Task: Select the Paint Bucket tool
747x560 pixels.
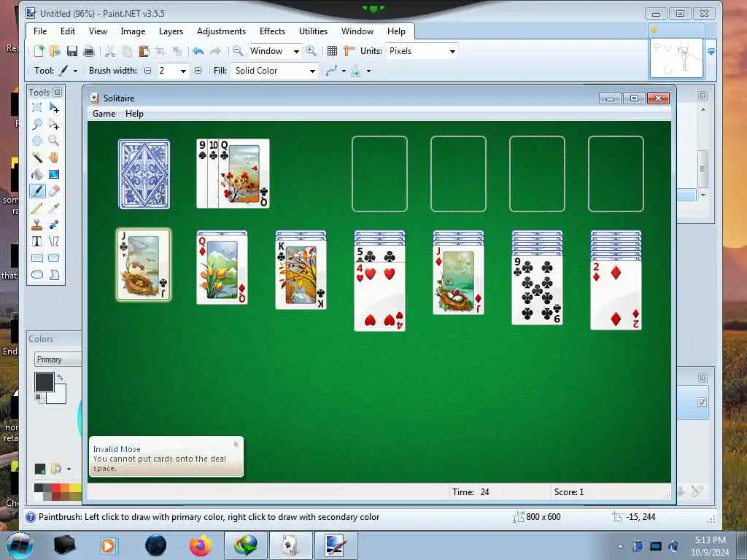Action: click(37, 174)
